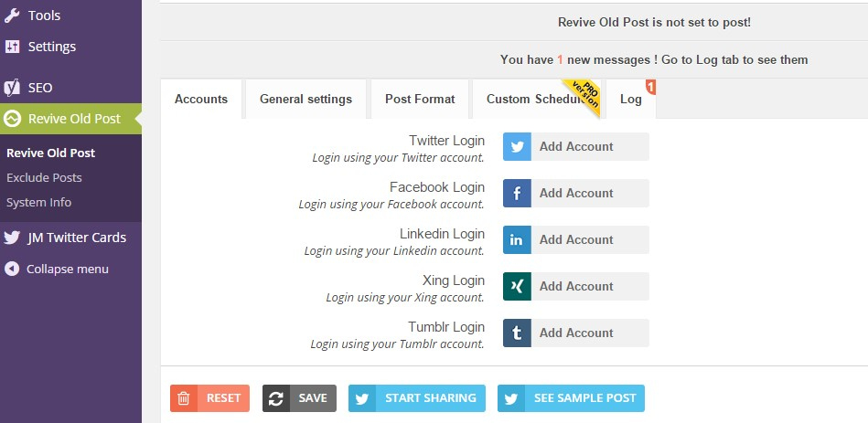
Task: Switch to the Post Format tab
Action: [x=420, y=99]
